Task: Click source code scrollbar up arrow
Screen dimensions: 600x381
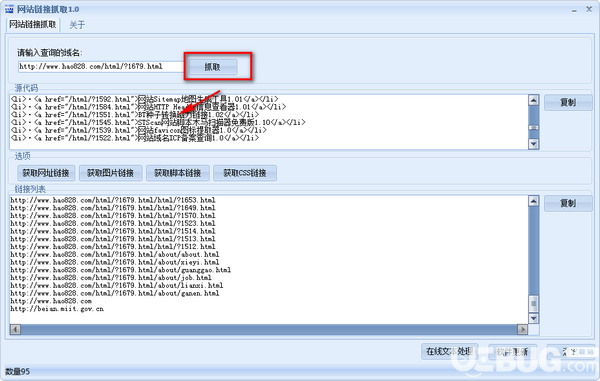Action: point(533,100)
